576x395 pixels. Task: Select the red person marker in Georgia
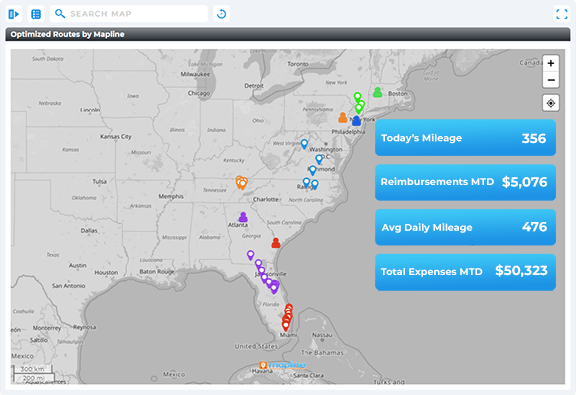click(276, 243)
